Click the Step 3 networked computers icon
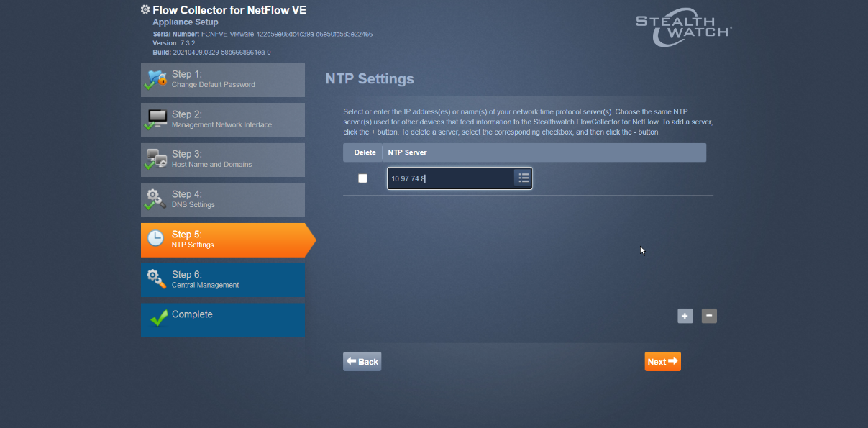 click(156, 159)
